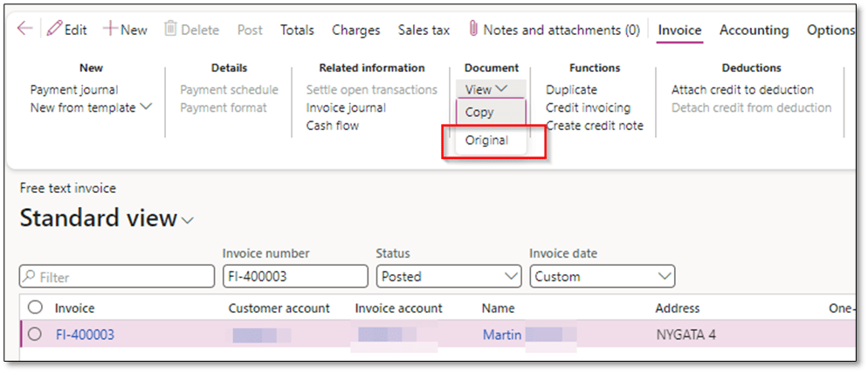Screen dimensions: 868x373
Task: Click the Create credit note button
Action: [594, 126]
